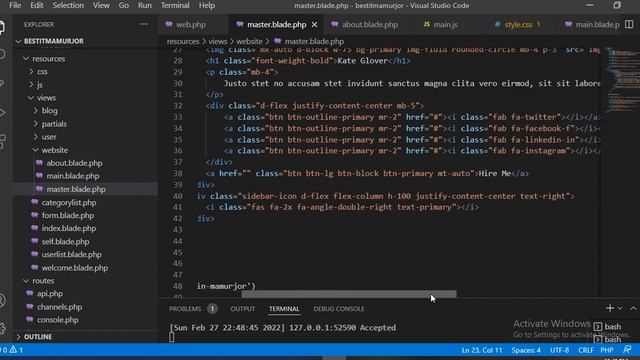The image size is (640, 360).
Task: Open api.php in routes folder
Action: [50, 293]
